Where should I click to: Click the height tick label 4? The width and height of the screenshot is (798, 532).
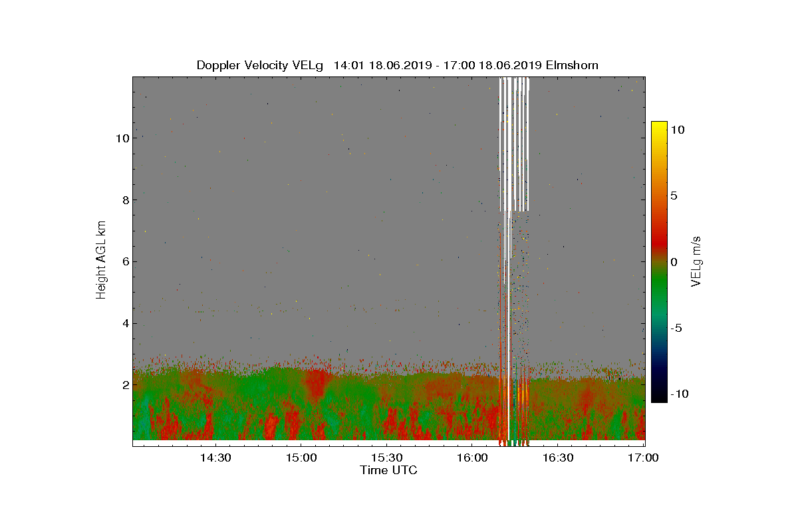[x=124, y=324]
